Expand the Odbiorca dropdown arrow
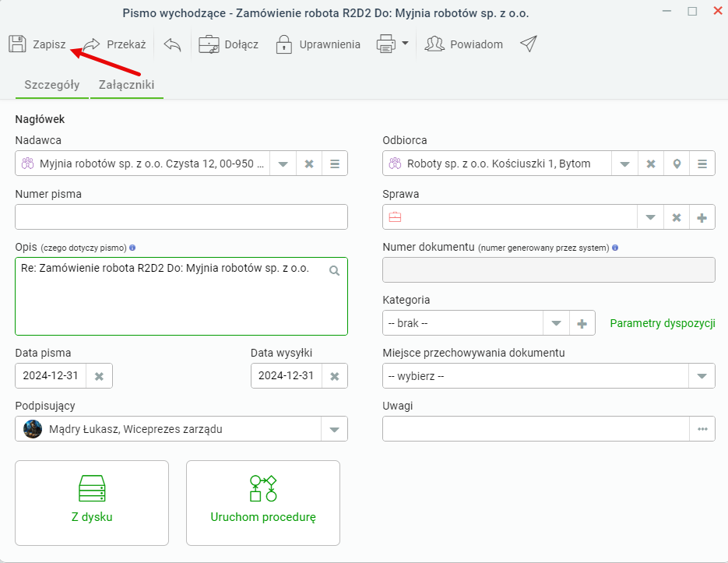The width and height of the screenshot is (728, 563). point(625,164)
